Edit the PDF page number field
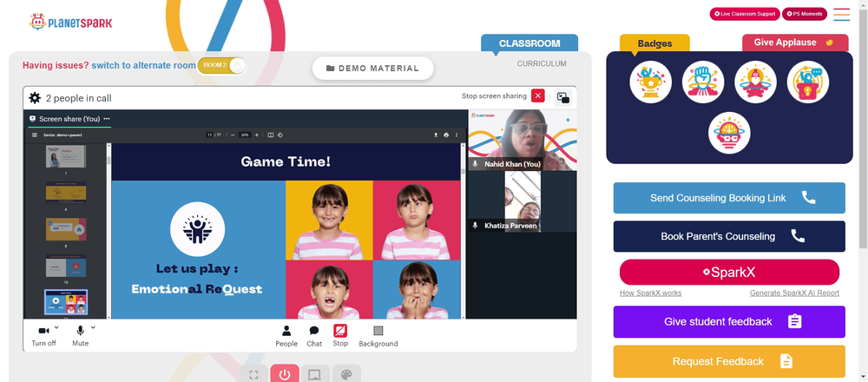 point(210,135)
